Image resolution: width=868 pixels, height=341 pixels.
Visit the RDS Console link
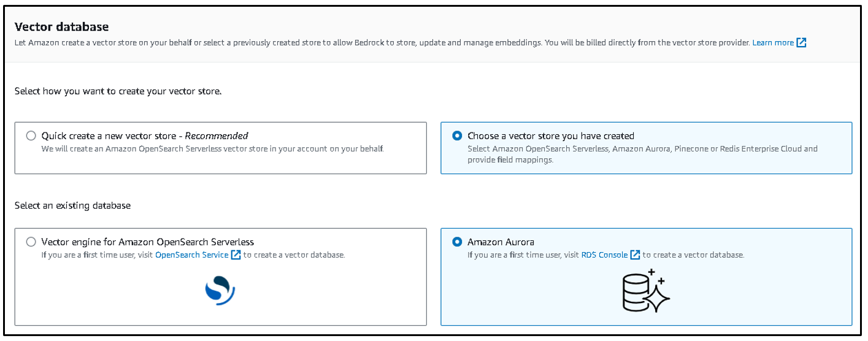(x=604, y=255)
